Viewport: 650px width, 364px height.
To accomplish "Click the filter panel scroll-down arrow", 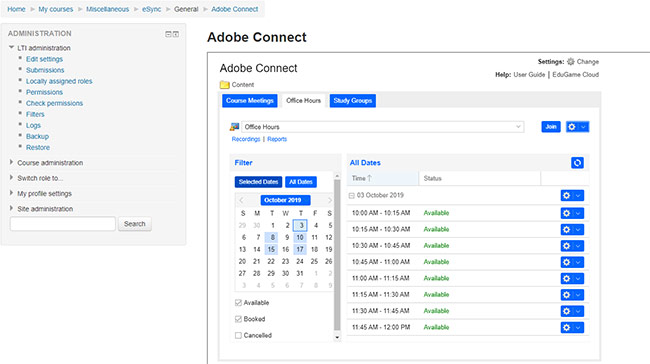I will [x=337, y=337].
